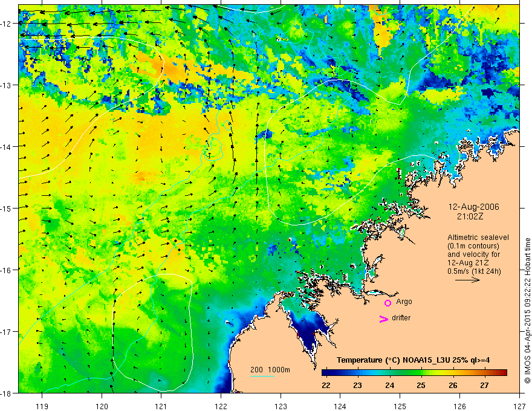Click longitude axis label 121
The height and width of the screenshot is (411, 532).
click(x=161, y=406)
